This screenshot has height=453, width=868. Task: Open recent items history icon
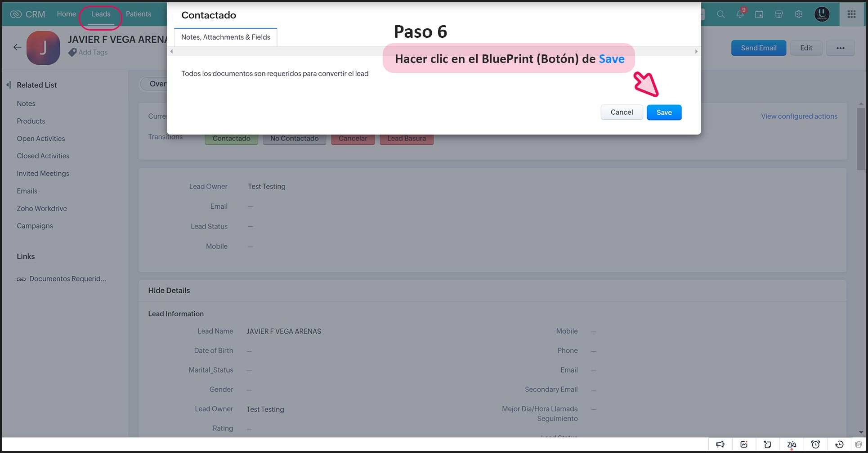click(x=839, y=444)
